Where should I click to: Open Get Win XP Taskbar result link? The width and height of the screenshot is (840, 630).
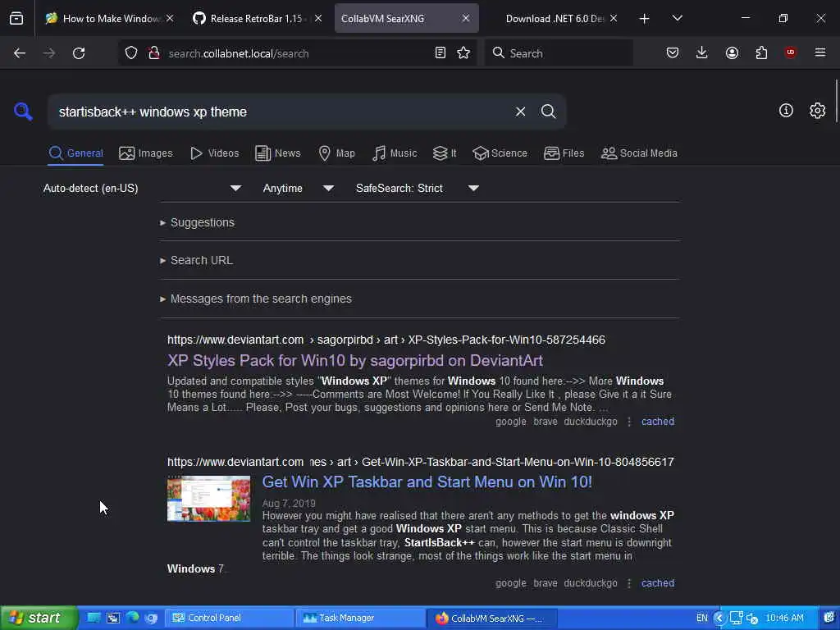click(x=427, y=482)
